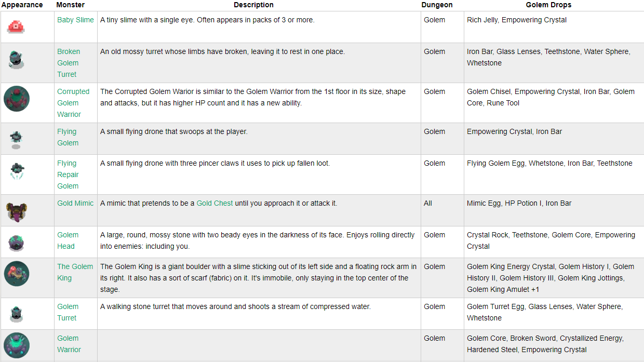Click the Golem Turret sprite image
Screen dimensions: 644x362
[x=16, y=314]
